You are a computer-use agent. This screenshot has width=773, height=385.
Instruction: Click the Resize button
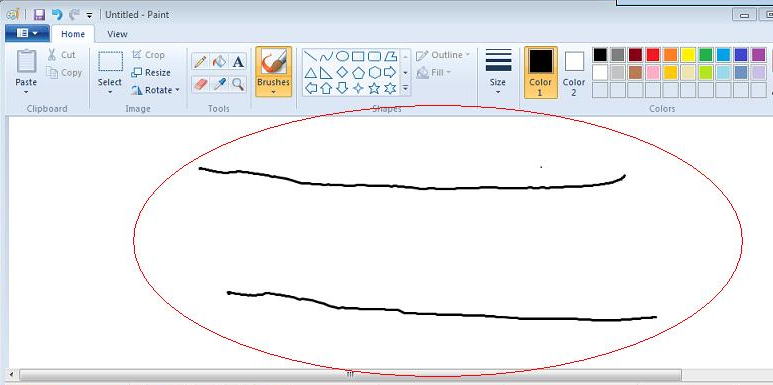pyautogui.click(x=151, y=72)
